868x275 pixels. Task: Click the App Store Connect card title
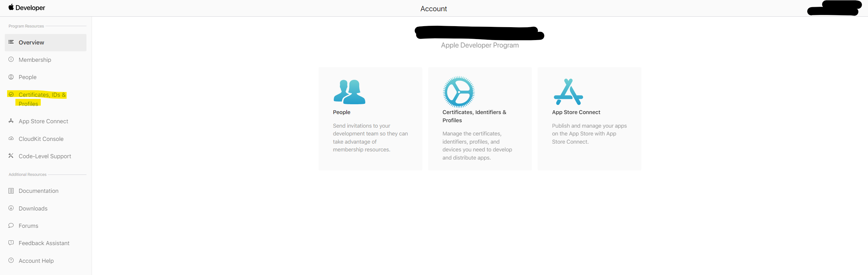point(576,112)
